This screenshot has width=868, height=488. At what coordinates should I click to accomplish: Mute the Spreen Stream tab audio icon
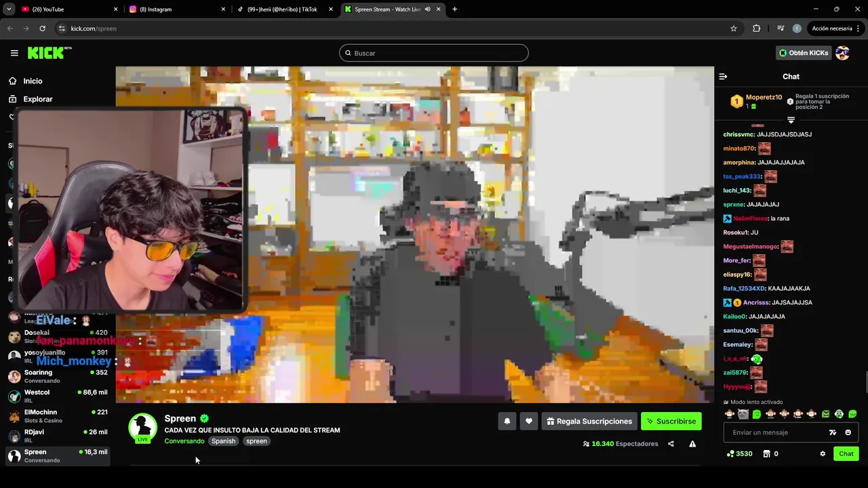pyautogui.click(x=427, y=9)
